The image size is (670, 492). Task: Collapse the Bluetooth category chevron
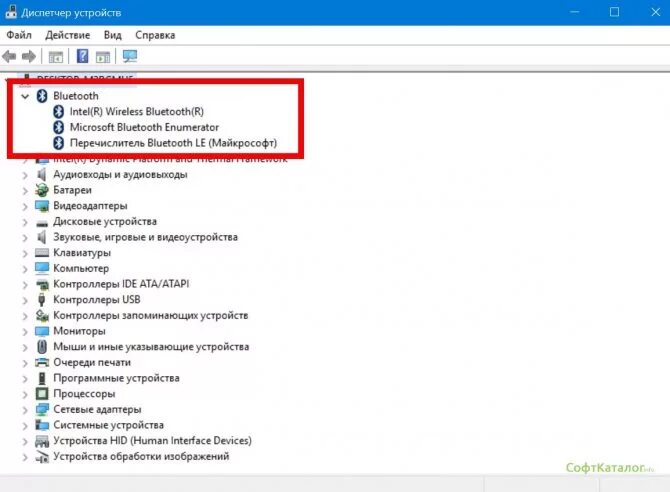[x=25, y=96]
